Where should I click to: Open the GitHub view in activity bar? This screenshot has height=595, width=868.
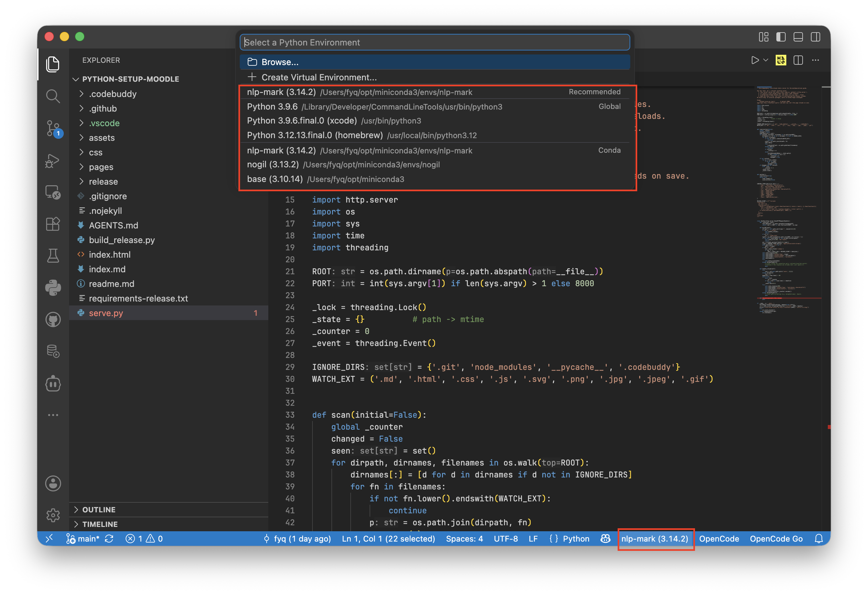(53, 320)
